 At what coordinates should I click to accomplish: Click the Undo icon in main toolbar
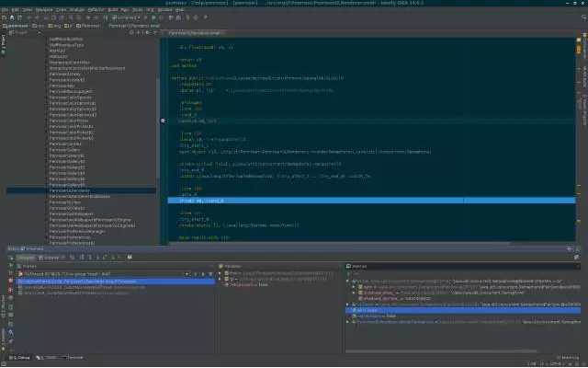(x=29, y=17)
